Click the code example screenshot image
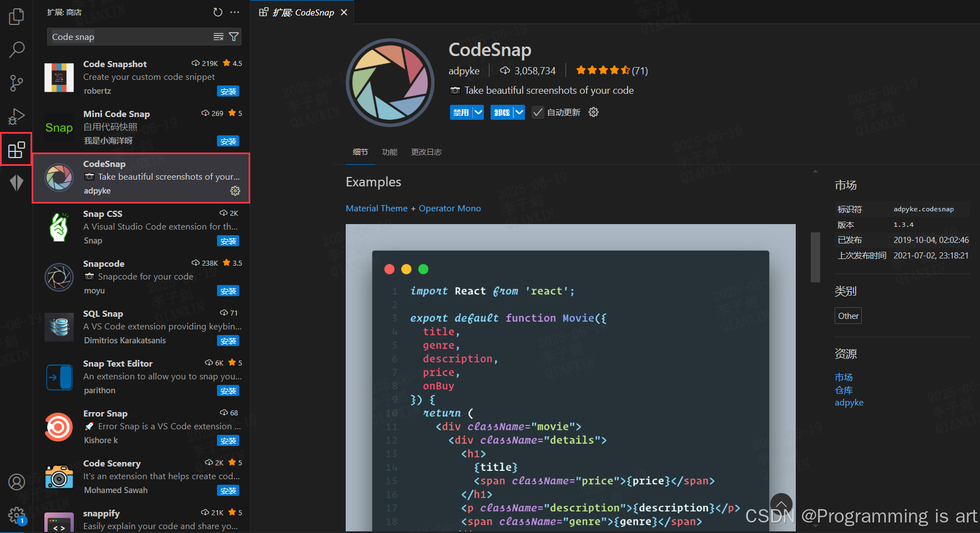Viewport: 980px width, 533px height. [570, 378]
